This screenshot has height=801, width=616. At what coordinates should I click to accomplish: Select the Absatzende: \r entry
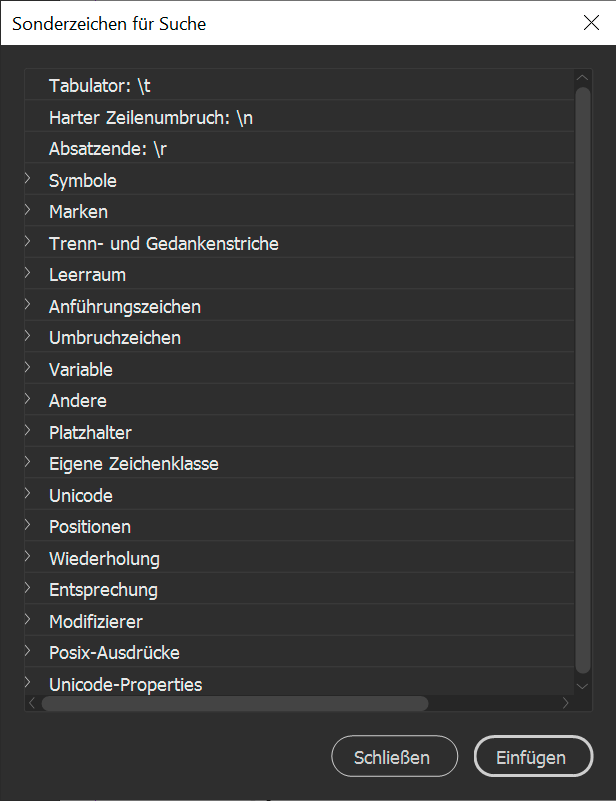[x=299, y=148]
